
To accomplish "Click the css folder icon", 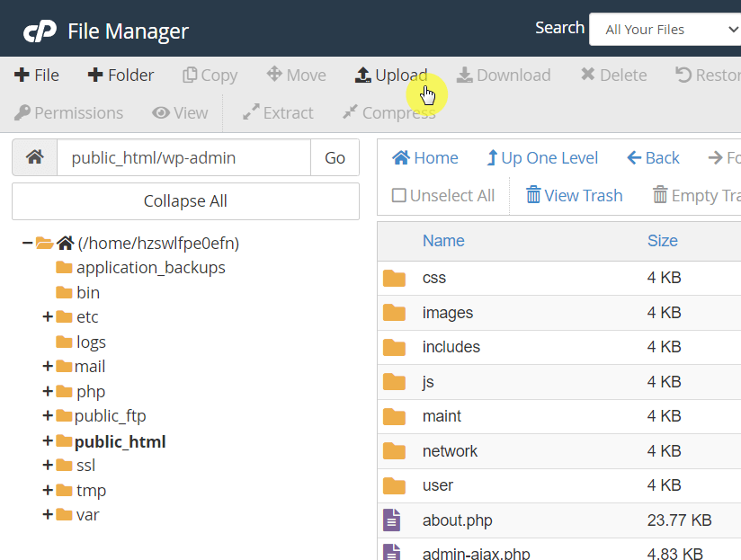I will click(394, 278).
